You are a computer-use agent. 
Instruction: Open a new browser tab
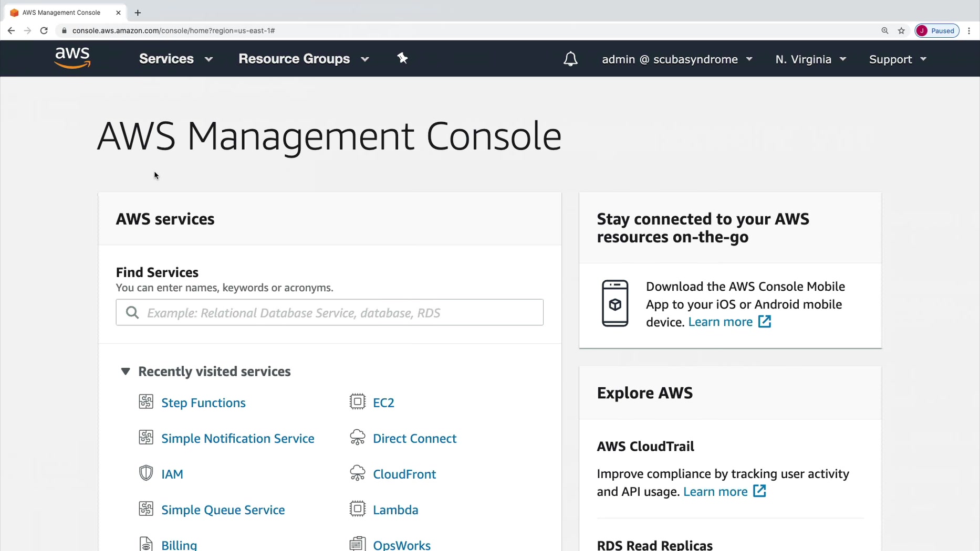pyautogui.click(x=138, y=13)
